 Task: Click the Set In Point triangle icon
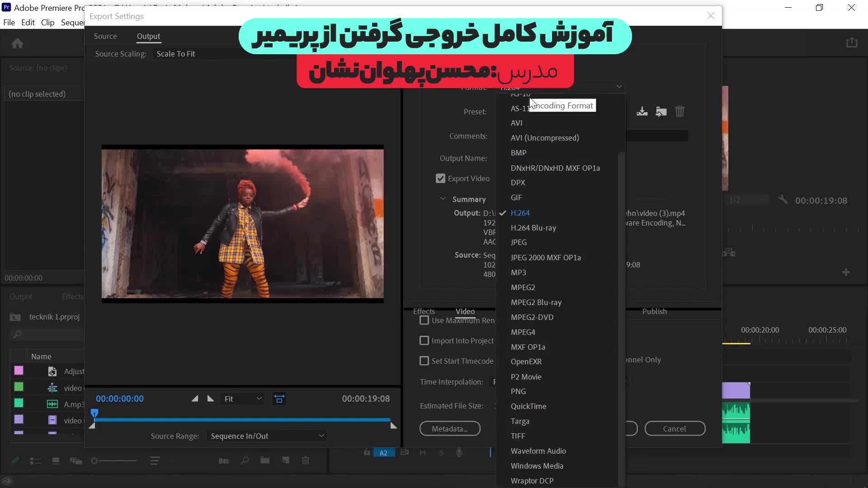[x=195, y=399]
